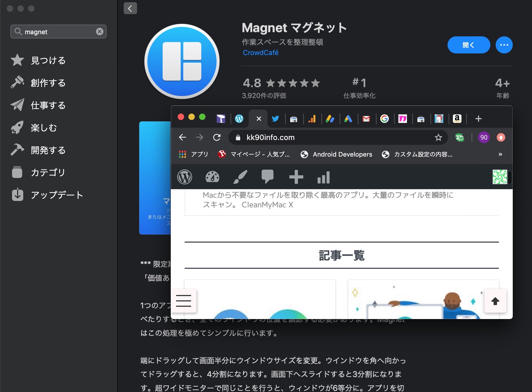Click the CleanMyMac X ad text

[x=328, y=200]
